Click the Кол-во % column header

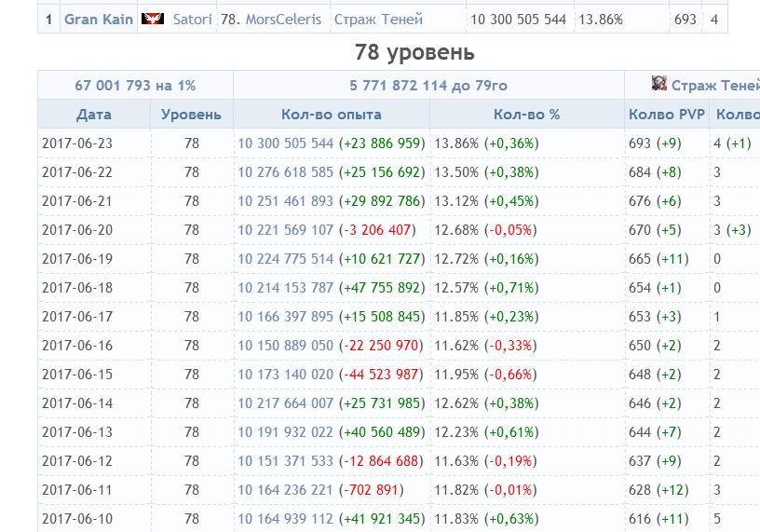pyautogui.click(x=526, y=115)
